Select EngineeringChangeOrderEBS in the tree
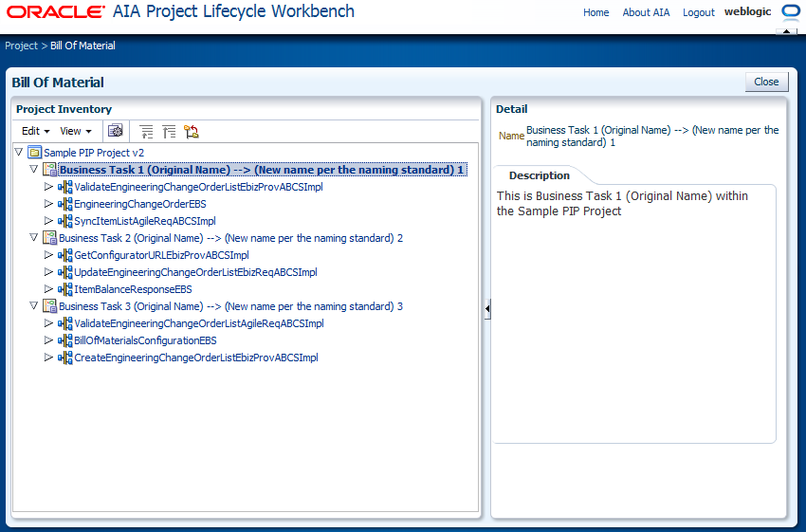 (x=139, y=204)
